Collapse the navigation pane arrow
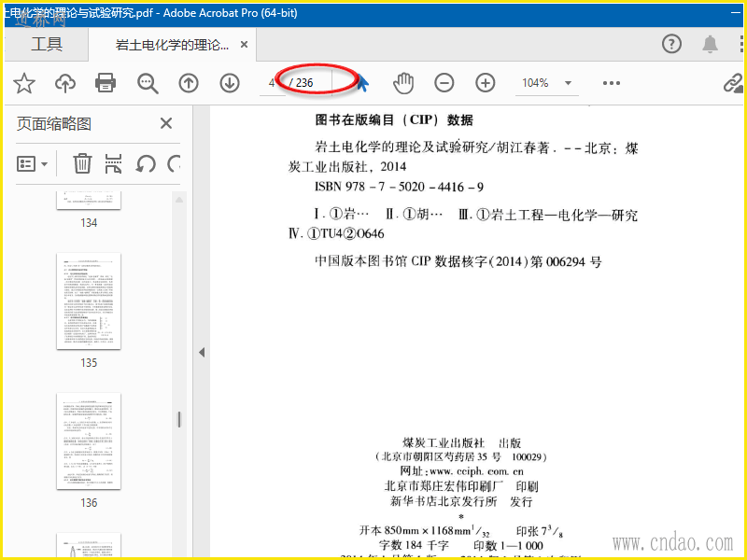 202,353
